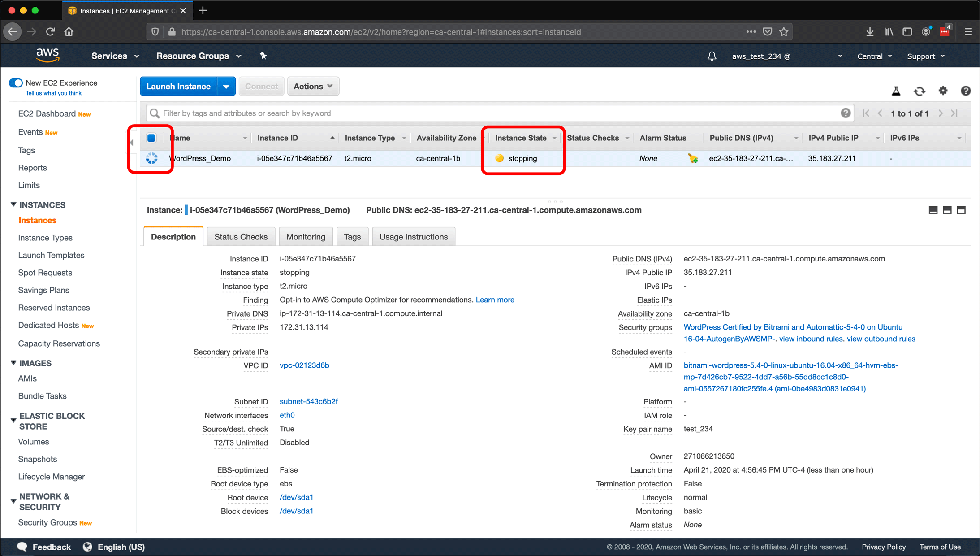This screenshot has width=980, height=556.
Task: Open Instance Types in sidebar
Action: [45, 238]
